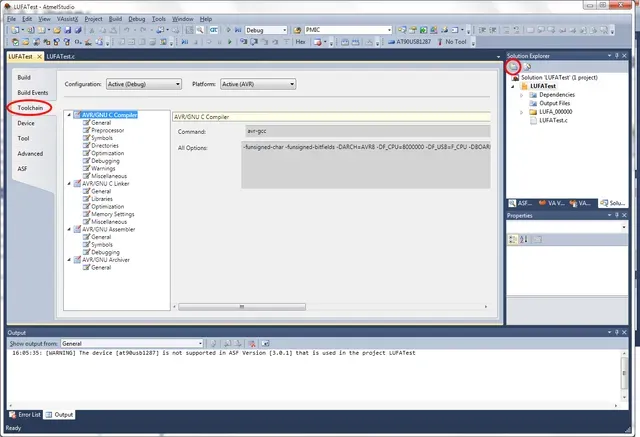Collapse the LUFATest project node

(513, 86)
